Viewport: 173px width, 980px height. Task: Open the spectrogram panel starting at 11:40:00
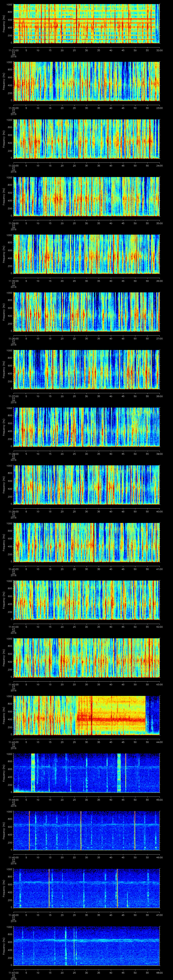(87, 543)
